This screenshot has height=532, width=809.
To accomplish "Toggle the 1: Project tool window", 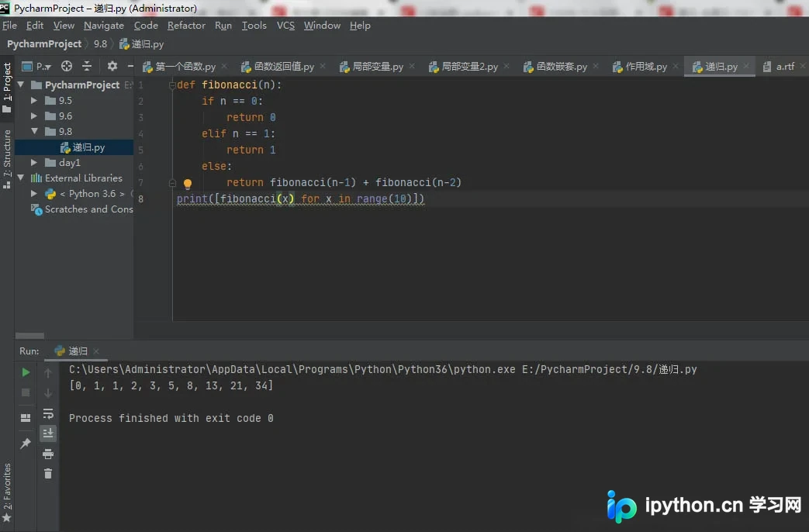I will [x=7, y=88].
